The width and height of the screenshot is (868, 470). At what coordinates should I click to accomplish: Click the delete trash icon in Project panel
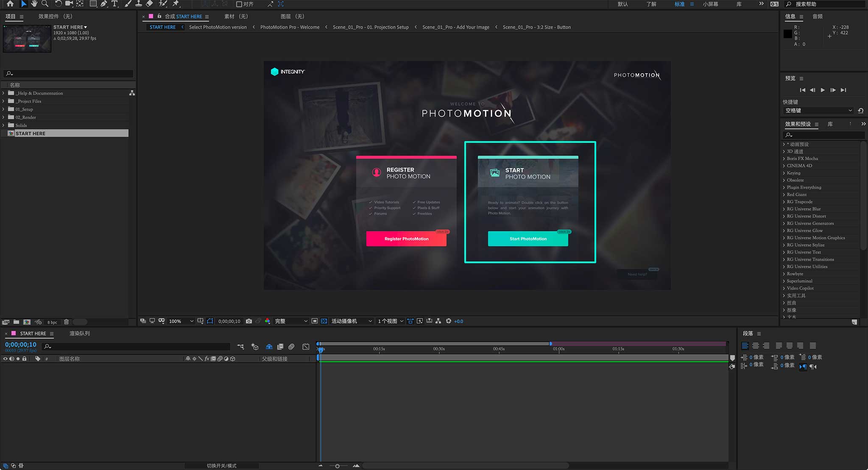pos(66,322)
